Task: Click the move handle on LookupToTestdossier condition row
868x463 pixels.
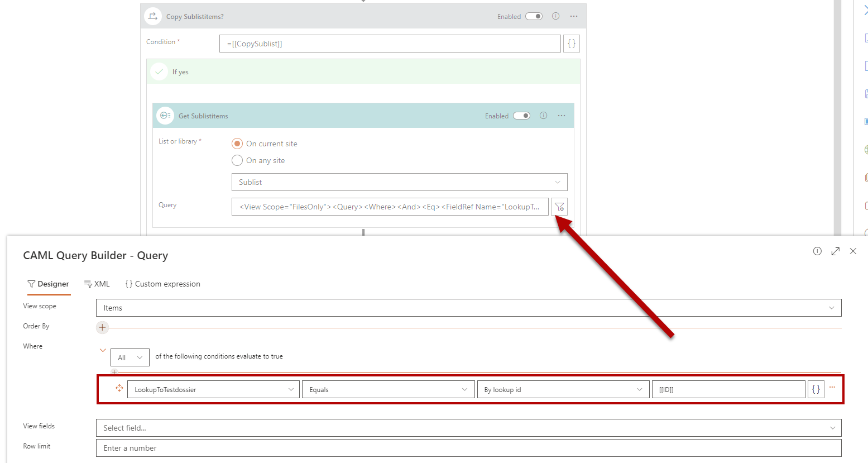Action: pyautogui.click(x=119, y=388)
